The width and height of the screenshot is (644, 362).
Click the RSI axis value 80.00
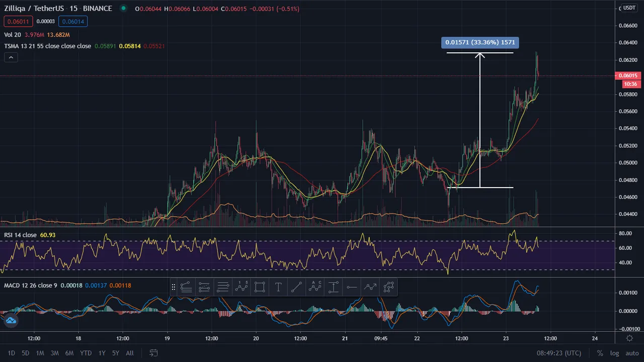pos(625,233)
